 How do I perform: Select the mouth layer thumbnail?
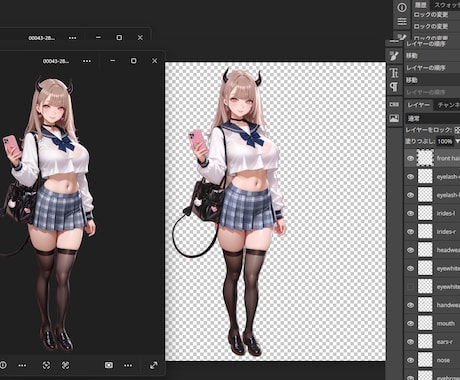(x=425, y=323)
